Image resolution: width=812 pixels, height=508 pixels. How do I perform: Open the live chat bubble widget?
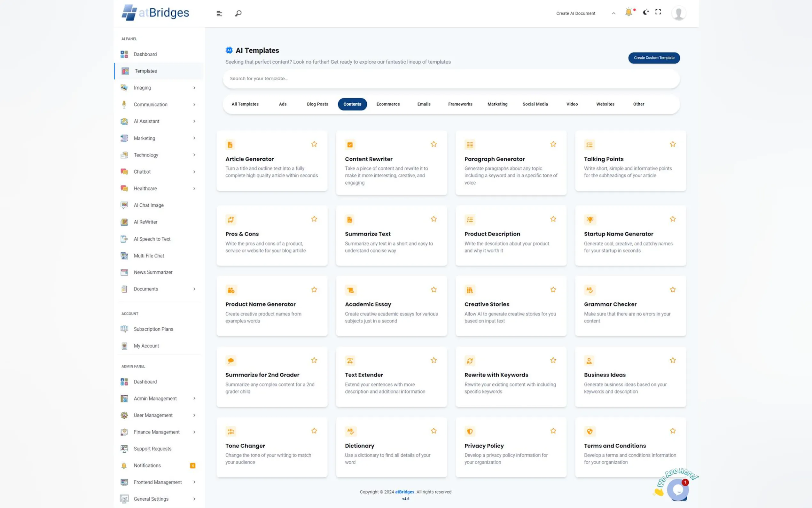click(678, 489)
